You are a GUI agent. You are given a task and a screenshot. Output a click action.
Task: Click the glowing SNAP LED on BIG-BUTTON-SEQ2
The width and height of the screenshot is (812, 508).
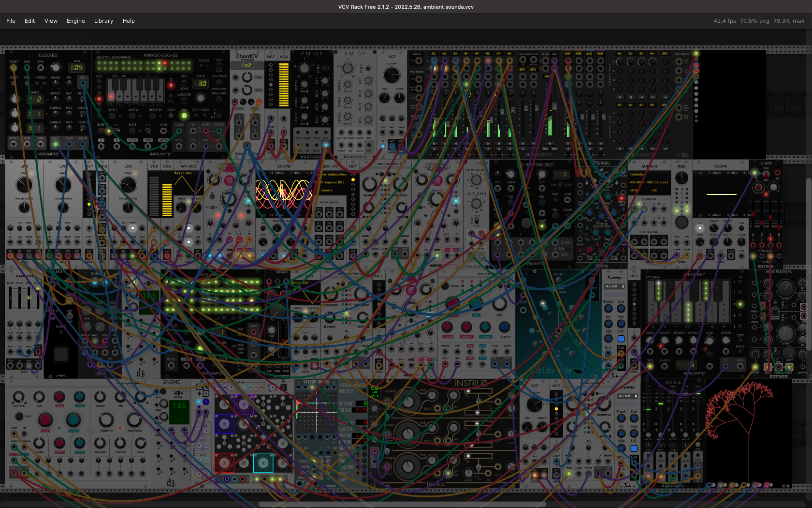(x=542, y=226)
